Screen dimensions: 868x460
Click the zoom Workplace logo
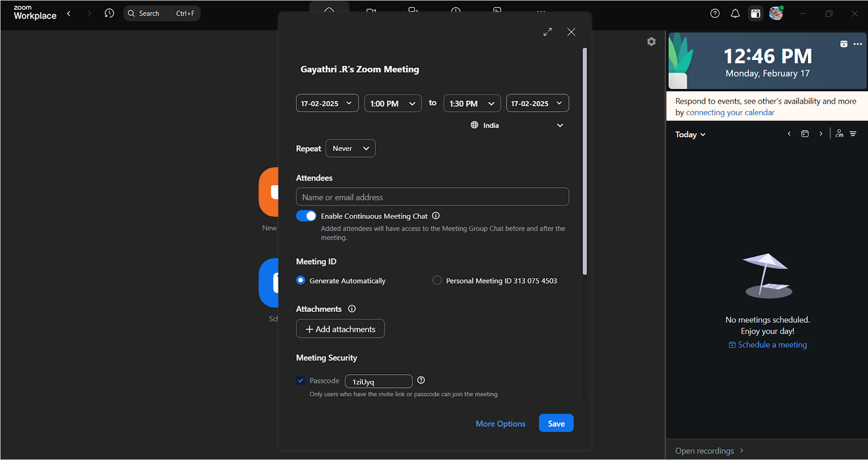coord(35,12)
